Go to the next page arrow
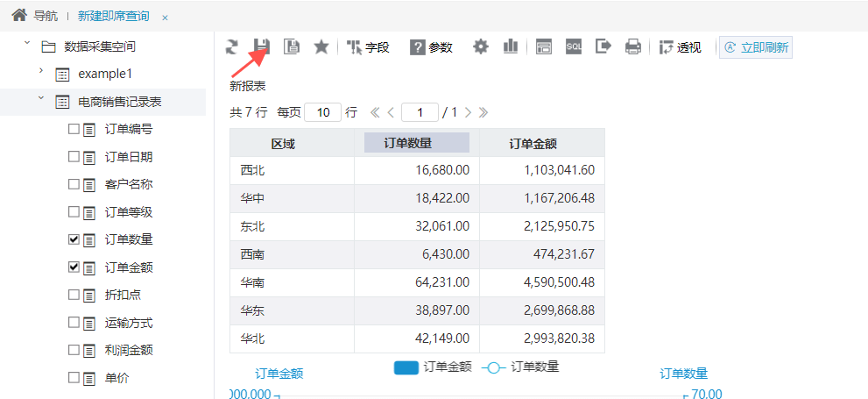This screenshot has height=399, width=868. [468, 112]
